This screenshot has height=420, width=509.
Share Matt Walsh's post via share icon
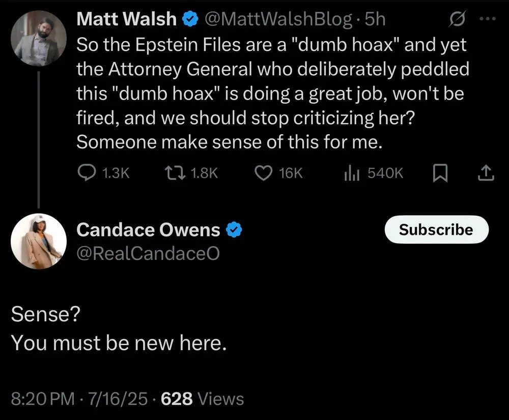pyautogui.click(x=486, y=173)
